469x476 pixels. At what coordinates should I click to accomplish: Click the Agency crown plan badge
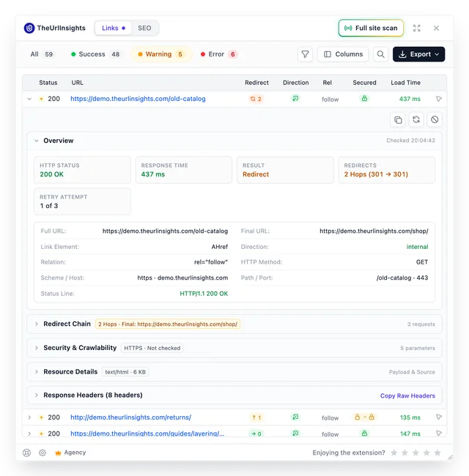pyautogui.click(x=70, y=453)
